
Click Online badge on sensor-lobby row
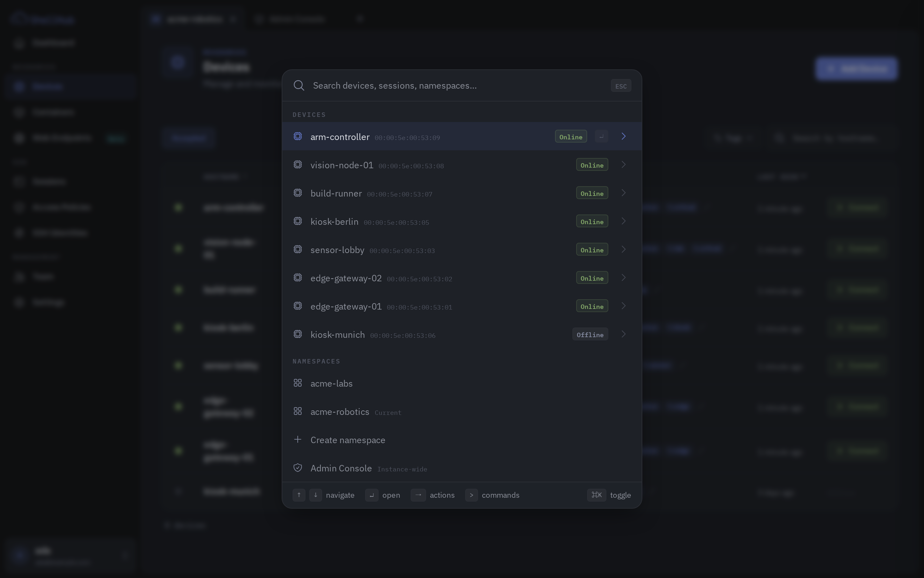click(592, 250)
